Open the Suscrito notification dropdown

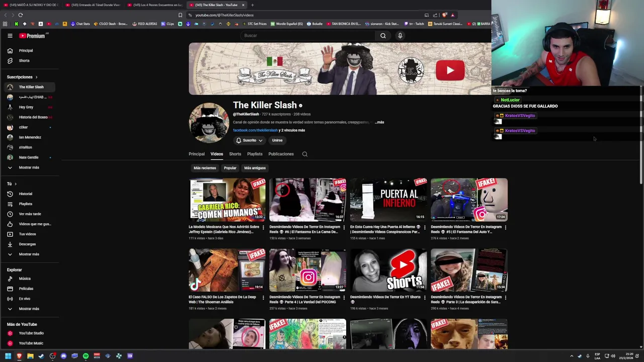tap(250, 140)
